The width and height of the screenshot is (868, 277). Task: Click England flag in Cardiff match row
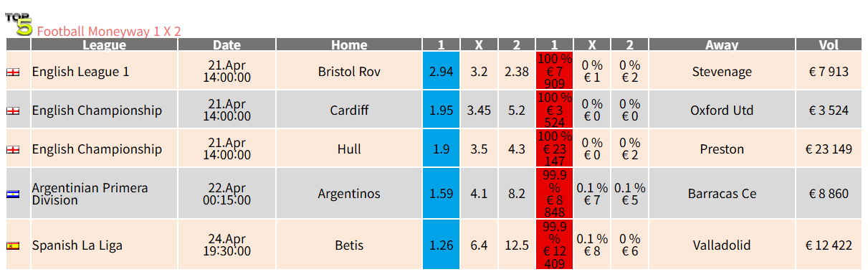(x=13, y=111)
